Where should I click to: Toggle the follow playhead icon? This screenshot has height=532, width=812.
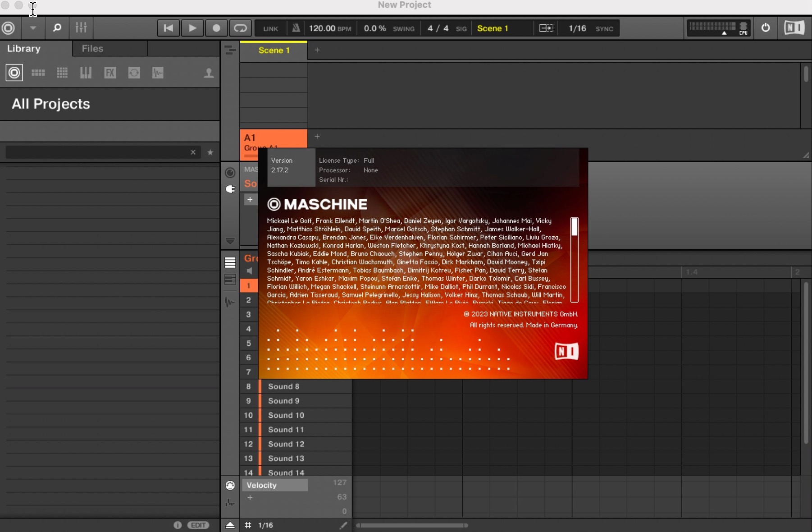(x=546, y=28)
